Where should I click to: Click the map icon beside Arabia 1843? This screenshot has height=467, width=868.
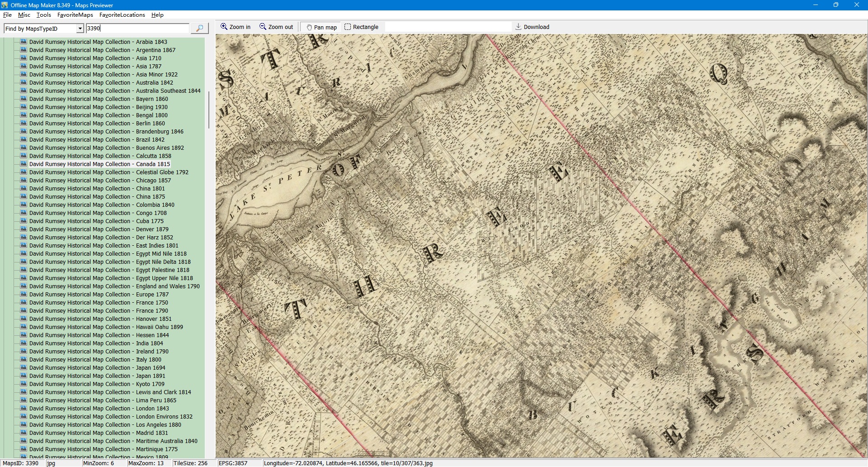[x=24, y=42]
